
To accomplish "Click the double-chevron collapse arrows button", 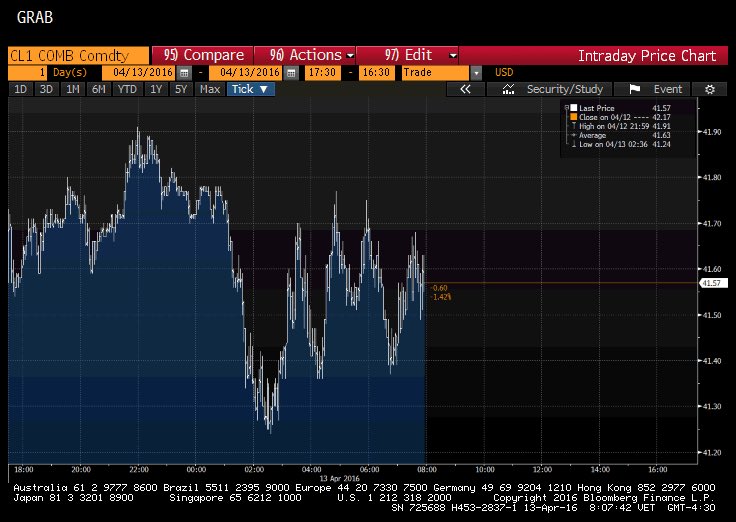I will click(x=465, y=89).
